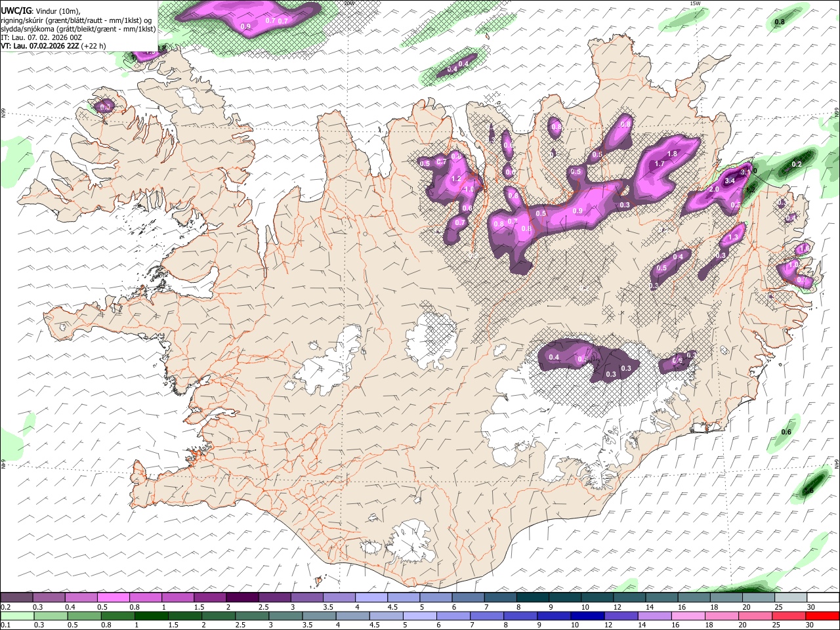Click the '2.5' label in the lower legend row
Screen dimensions: 840x630
[x=239, y=625]
